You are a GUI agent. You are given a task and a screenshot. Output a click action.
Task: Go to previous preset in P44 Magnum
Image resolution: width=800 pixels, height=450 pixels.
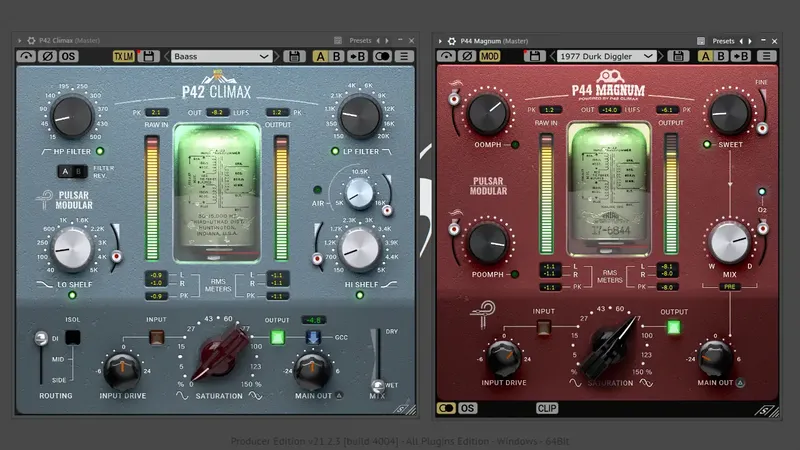click(552, 56)
